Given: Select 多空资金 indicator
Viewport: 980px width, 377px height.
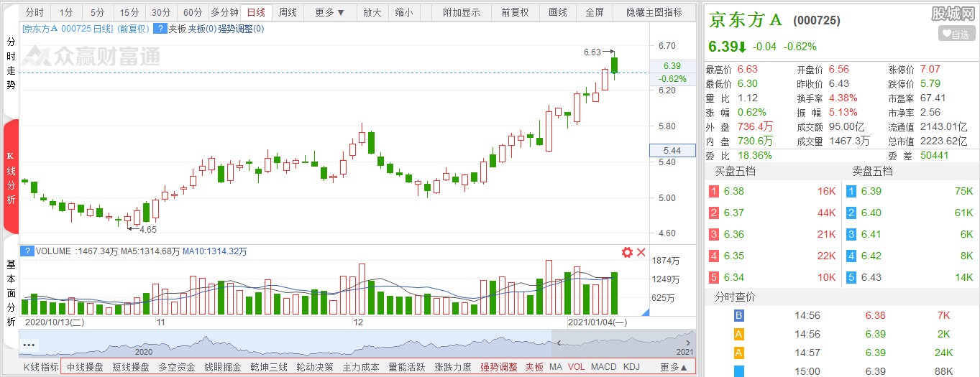Looking at the screenshot, I should 177,367.
